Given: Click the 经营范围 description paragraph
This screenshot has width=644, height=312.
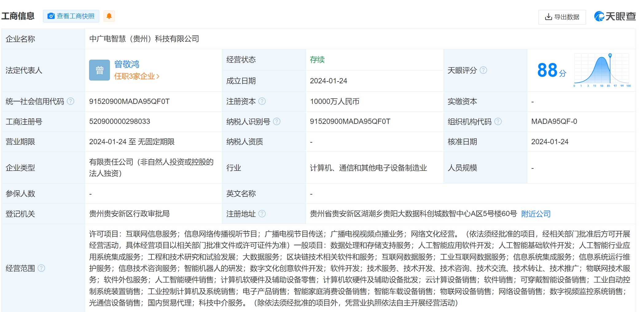Looking at the screenshot, I should [360, 268].
